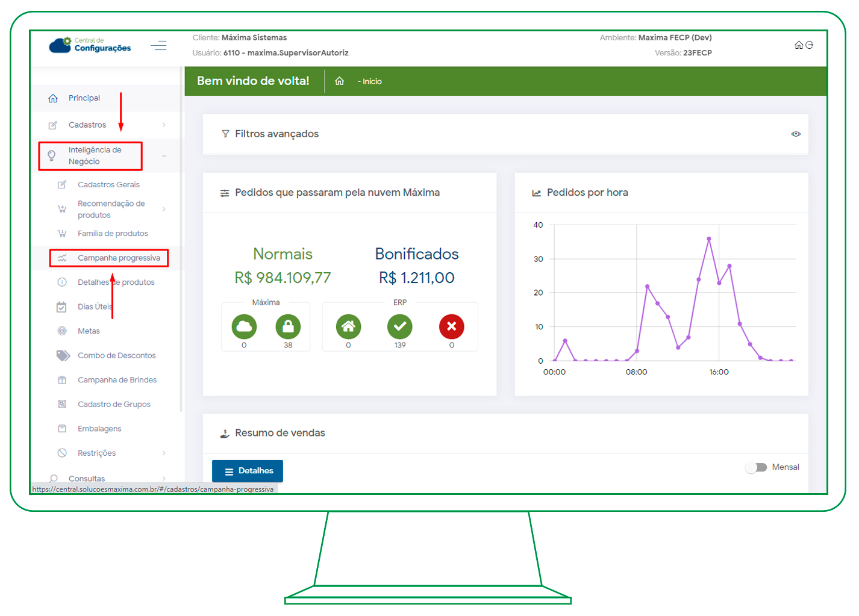Toggle the Mensal switch

click(x=757, y=467)
